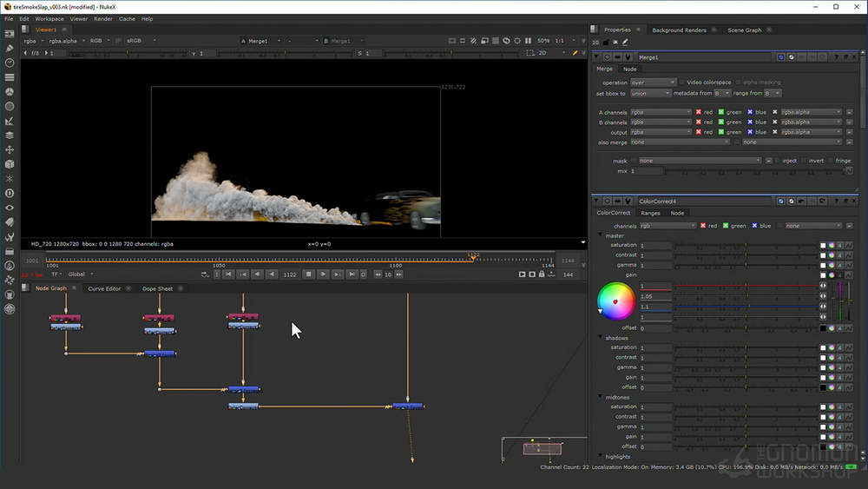
Task: Open the Cache menu
Action: point(127,19)
